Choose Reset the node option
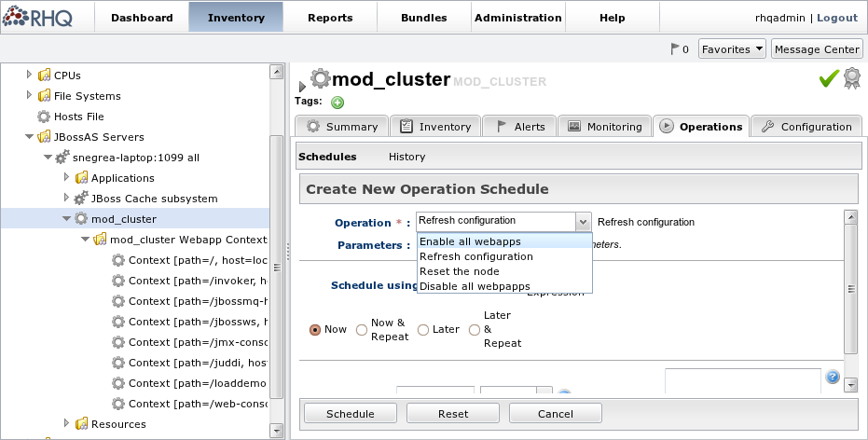Screen dimensions: 868x440 point(504,271)
